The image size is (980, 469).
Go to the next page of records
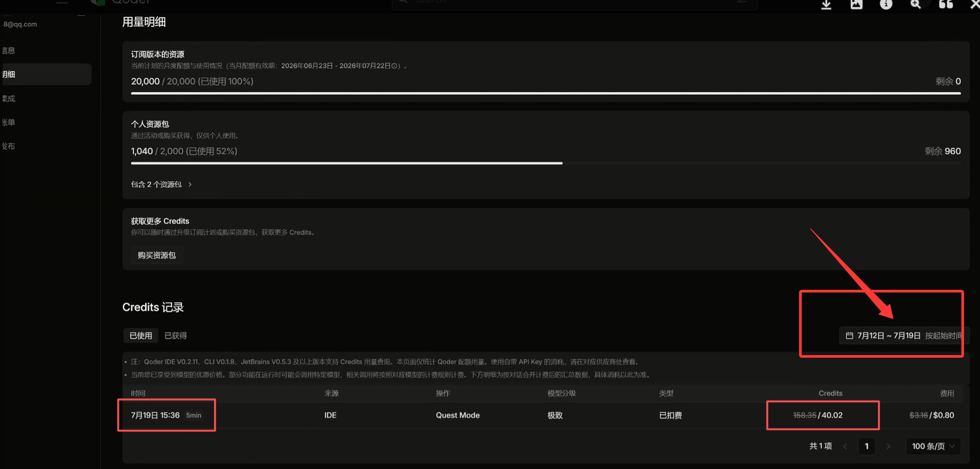[888, 446]
